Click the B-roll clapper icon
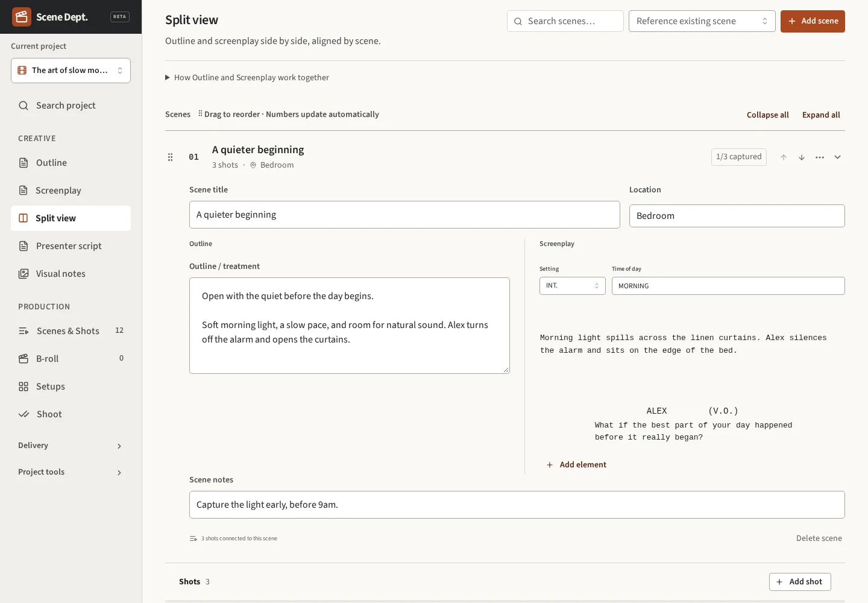 [24, 359]
